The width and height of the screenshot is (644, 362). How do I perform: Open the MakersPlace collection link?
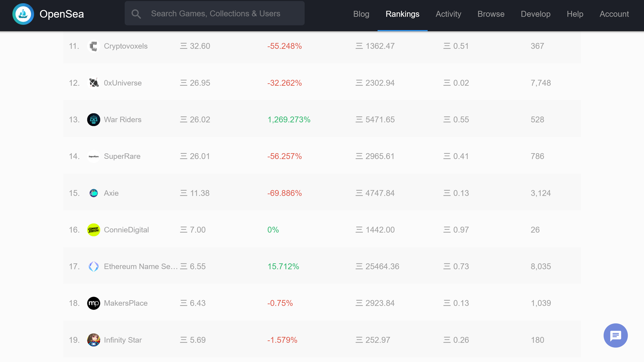pyautogui.click(x=126, y=303)
